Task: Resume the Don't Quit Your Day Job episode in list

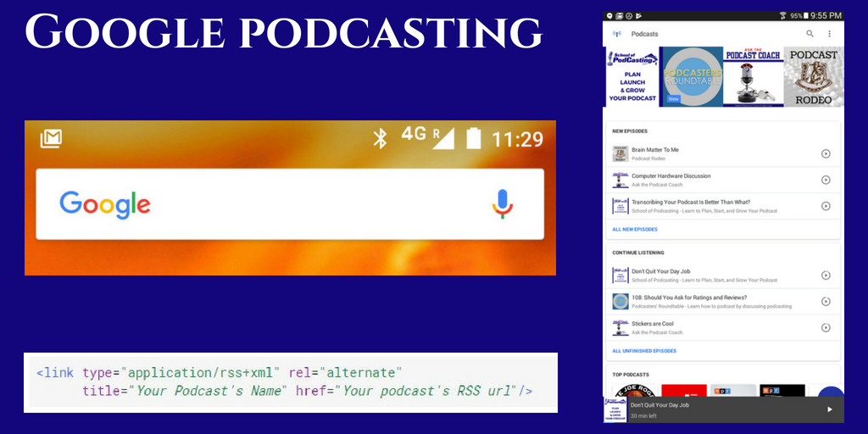Action: pyautogui.click(x=826, y=275)
